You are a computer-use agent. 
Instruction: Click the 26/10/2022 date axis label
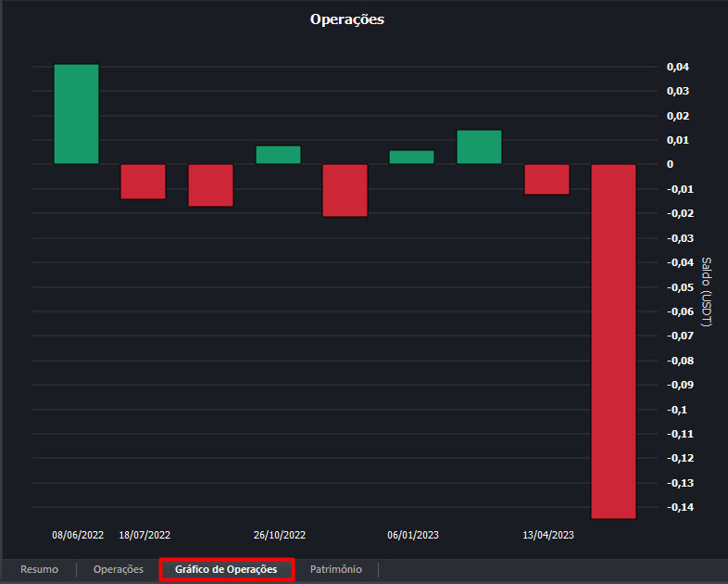[280, 535]
